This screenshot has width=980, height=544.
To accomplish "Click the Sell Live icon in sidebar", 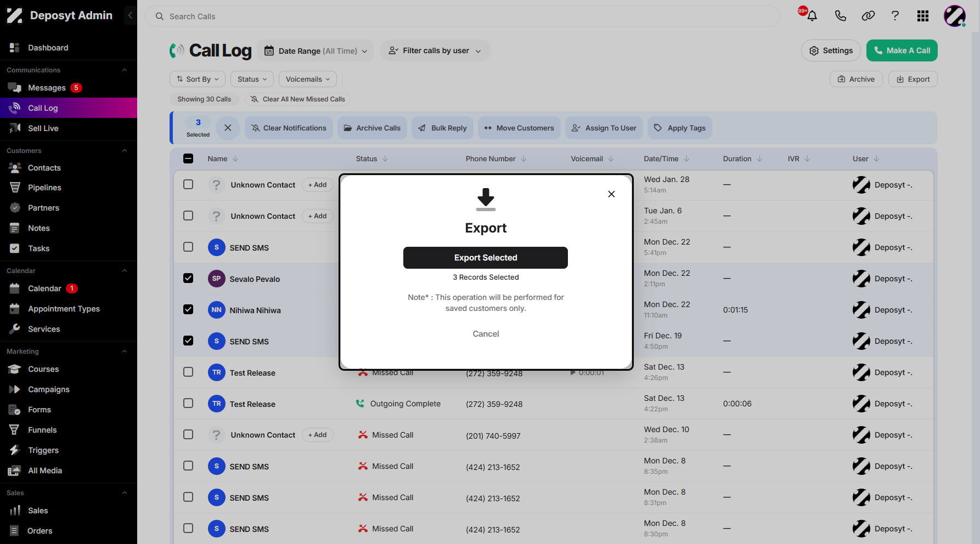I will click(15, 128).
